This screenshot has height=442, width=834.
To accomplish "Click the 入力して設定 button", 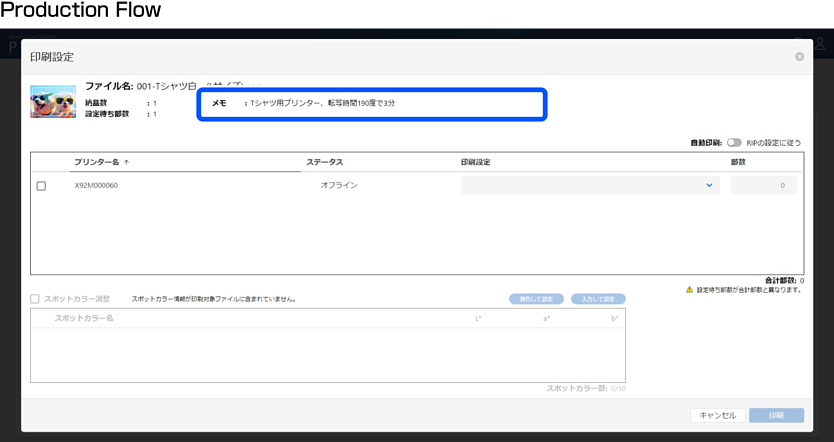I will point(598,299).
